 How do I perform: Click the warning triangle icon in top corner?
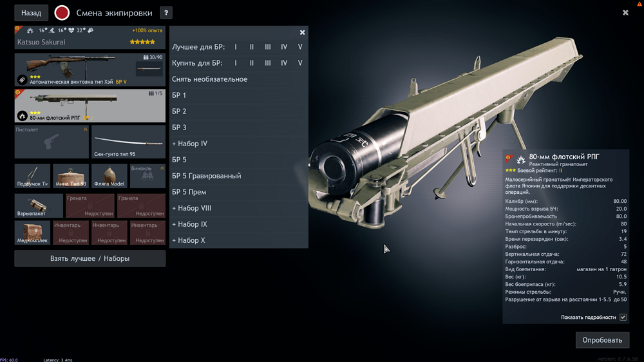(x=639, y=3)
